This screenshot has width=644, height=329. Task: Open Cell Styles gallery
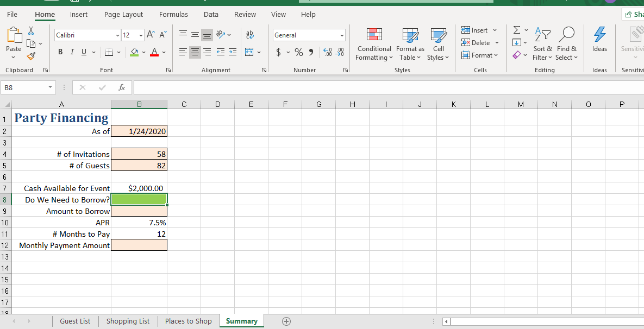coord(438,45)
